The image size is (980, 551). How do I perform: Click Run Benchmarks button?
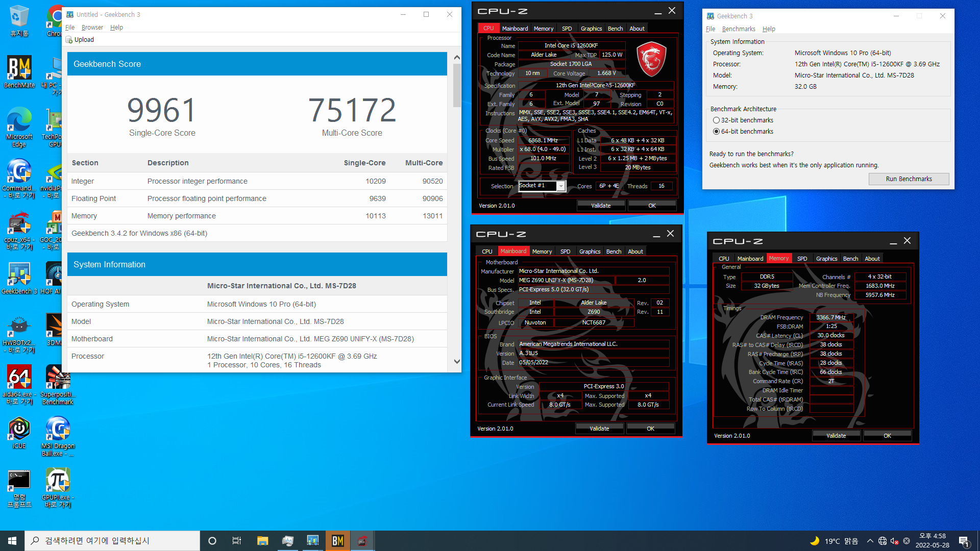pyautogui.click(x=909, y=179)
